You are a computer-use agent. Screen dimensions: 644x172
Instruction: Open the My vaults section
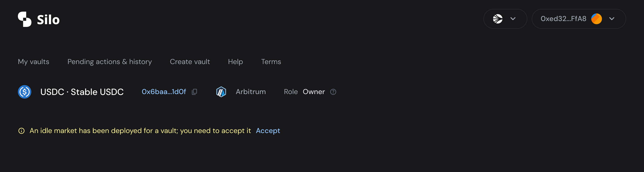(33, 62)
